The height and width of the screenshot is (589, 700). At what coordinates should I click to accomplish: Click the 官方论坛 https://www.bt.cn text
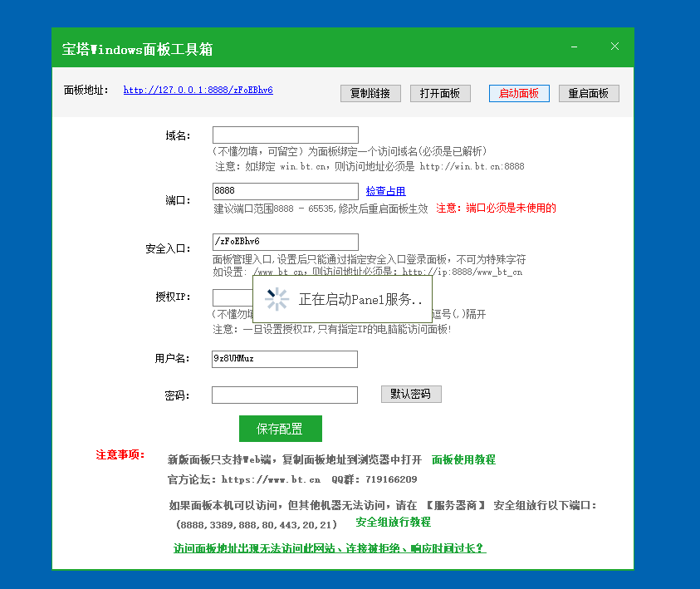click(x=244, y=479)
